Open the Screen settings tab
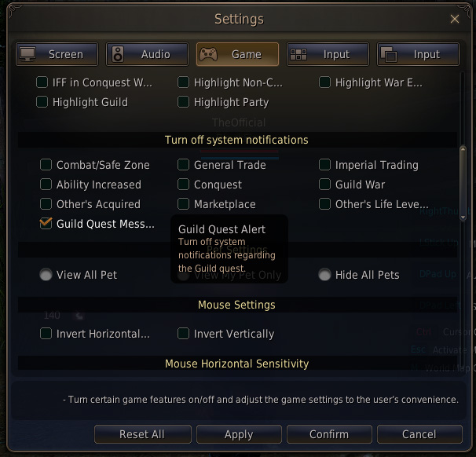The width and height of the screenshot is (476, 457). pyautogui.click(x=57, y=54)
